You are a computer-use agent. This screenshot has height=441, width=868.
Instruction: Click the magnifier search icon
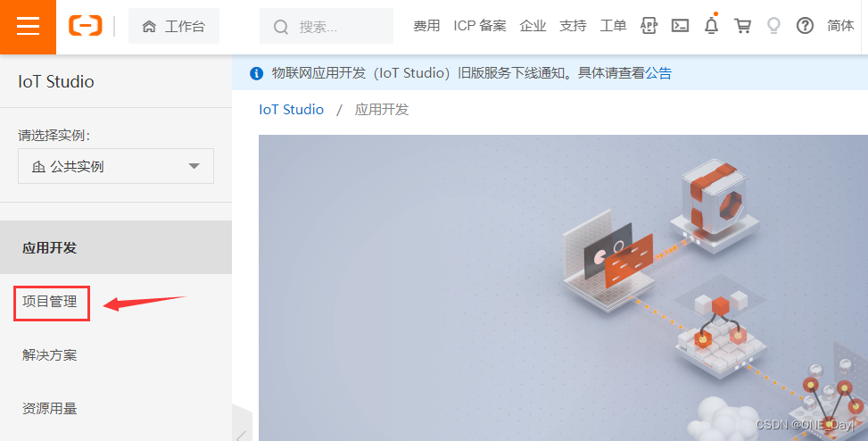coord(281,27)
